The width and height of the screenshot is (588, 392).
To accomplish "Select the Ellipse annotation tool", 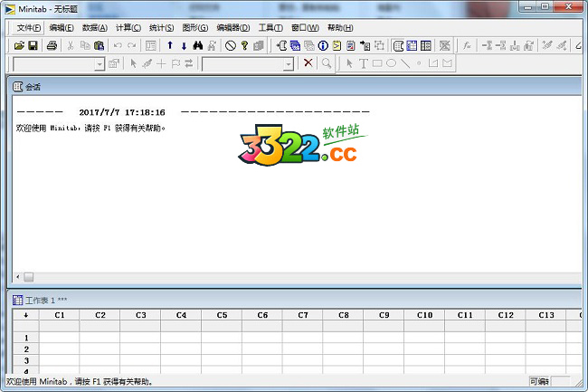I will point(391,63).
